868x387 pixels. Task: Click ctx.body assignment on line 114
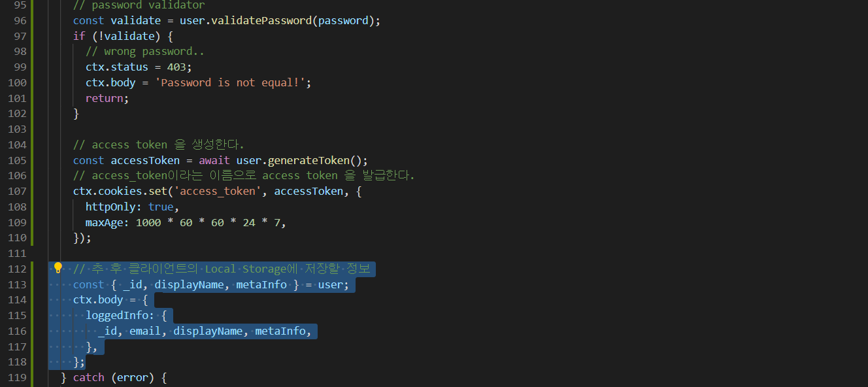(98, 299)
